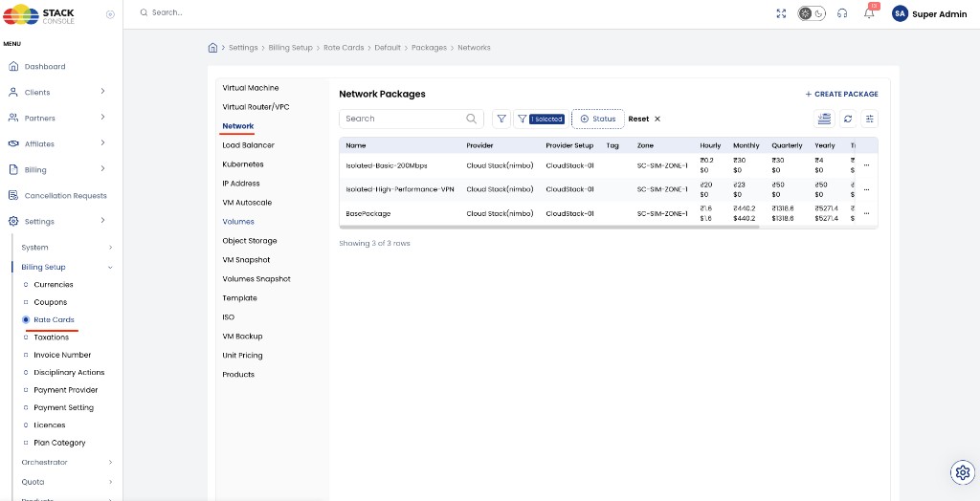
Task: Click the Stack Console logo
Action: [38, 13]
